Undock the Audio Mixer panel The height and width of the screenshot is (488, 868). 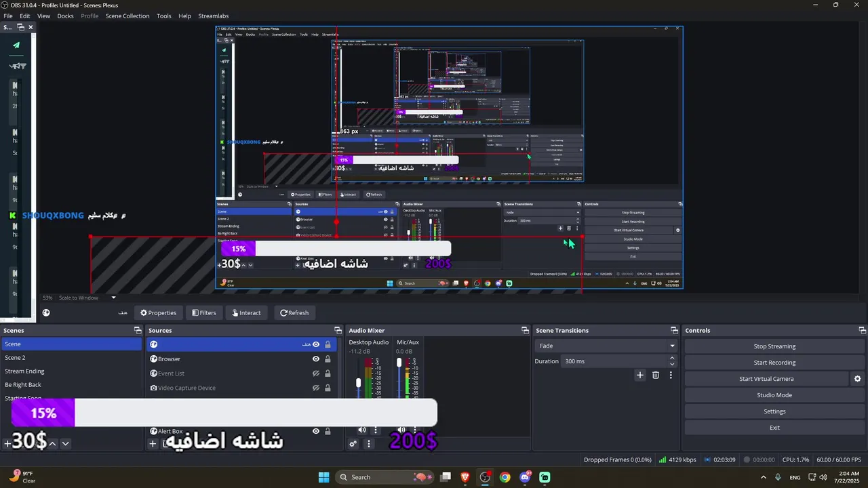(525, 331)
